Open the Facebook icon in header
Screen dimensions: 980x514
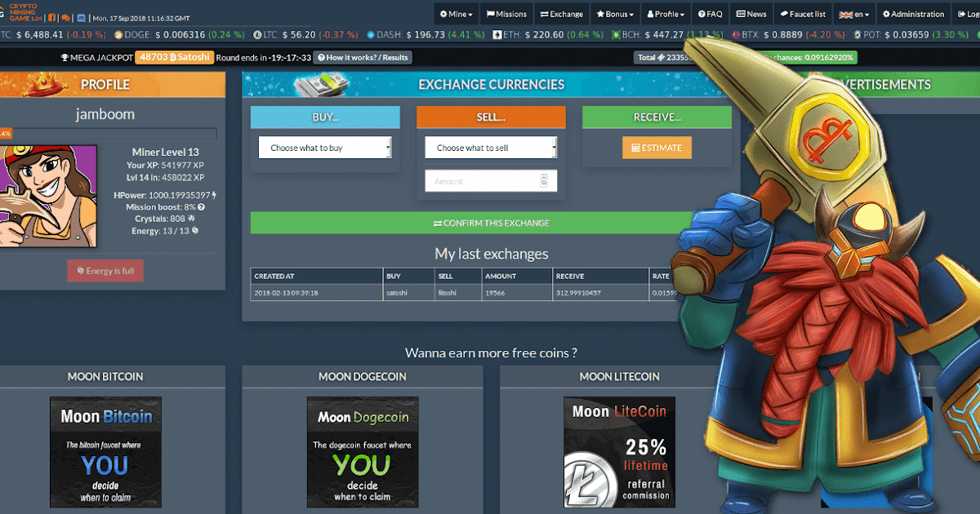point(53,17)
